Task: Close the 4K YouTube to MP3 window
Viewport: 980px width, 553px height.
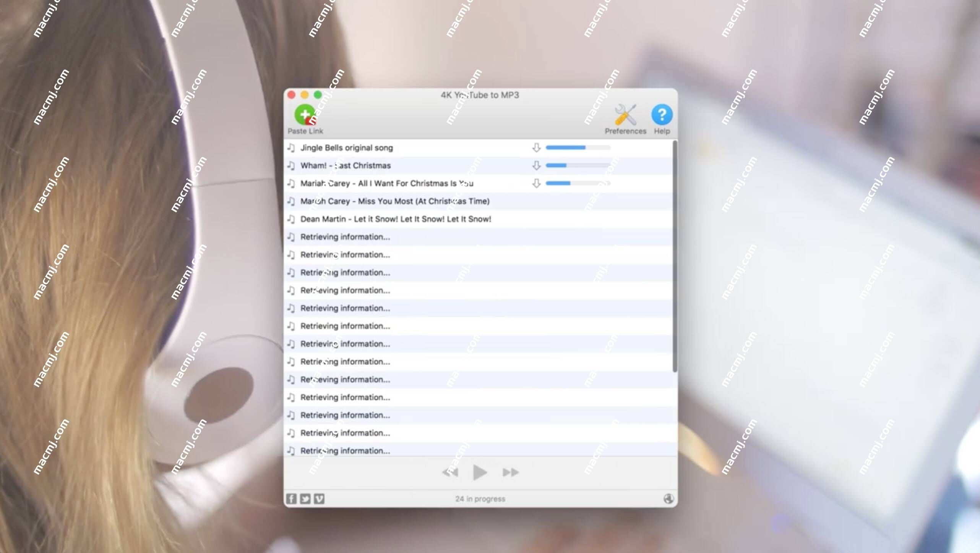Action: tap(291, 95)
